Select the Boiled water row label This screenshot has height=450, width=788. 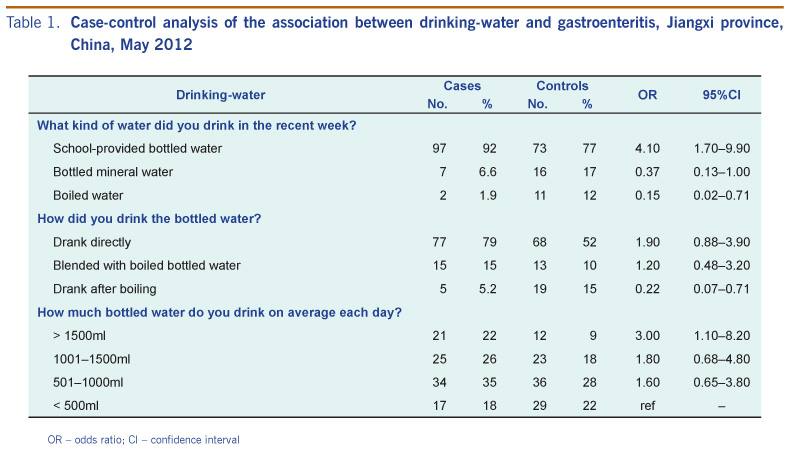(x=88, y=195)
